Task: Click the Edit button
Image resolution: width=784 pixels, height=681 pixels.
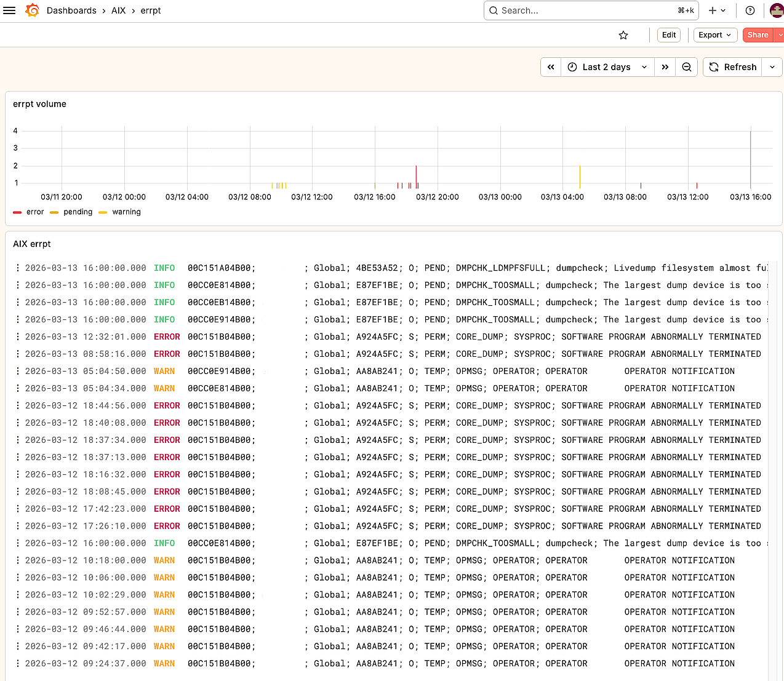Action: 668,35
